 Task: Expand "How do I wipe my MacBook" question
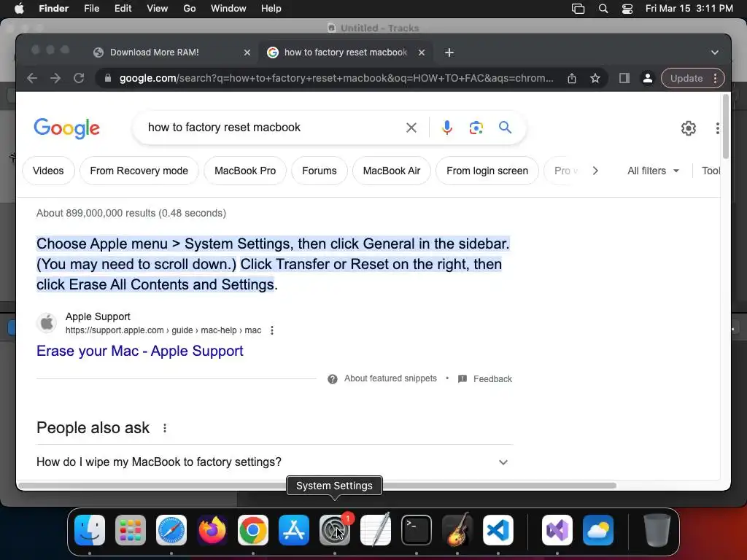[x=271, y=462]
